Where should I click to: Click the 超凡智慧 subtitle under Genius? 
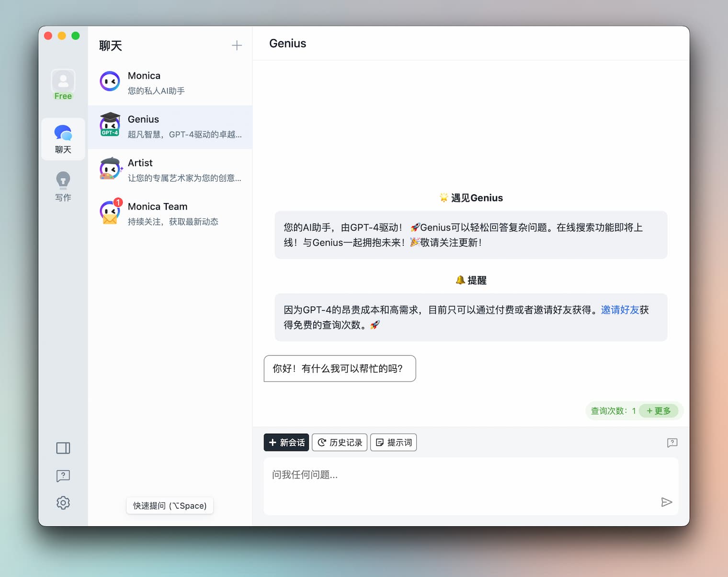(x=184, y=135)
